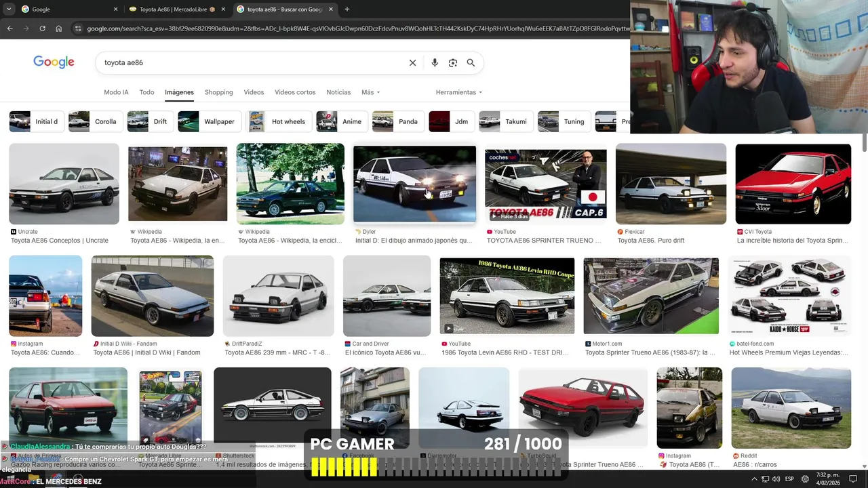Image resolution: width=868 pixels, height=488 pixels.
Task: Open tab search dropdown arrow
Action: pos(9,9)
